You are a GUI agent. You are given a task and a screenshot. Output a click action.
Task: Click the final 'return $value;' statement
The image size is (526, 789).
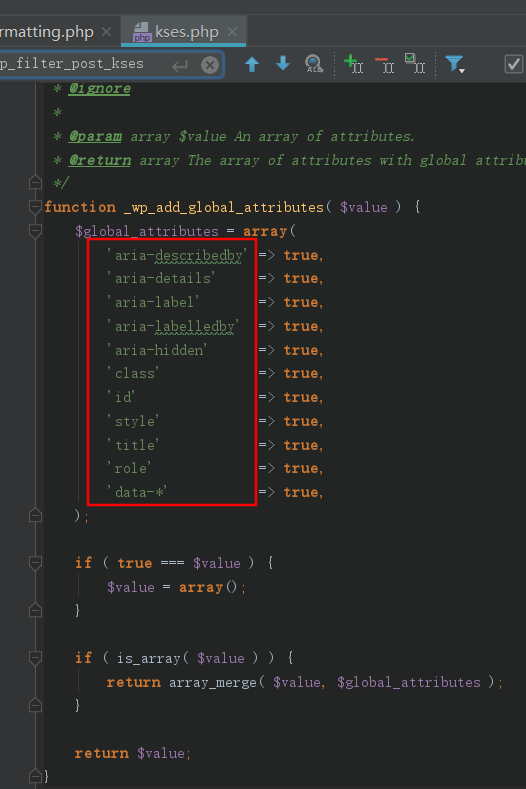(x=133, y=753)
